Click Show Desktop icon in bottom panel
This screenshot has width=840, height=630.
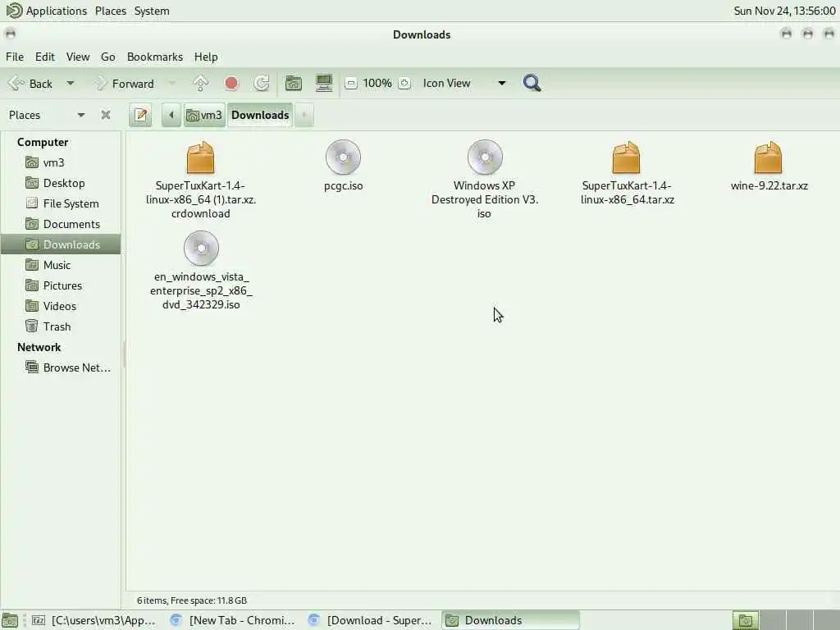[10, 620]
